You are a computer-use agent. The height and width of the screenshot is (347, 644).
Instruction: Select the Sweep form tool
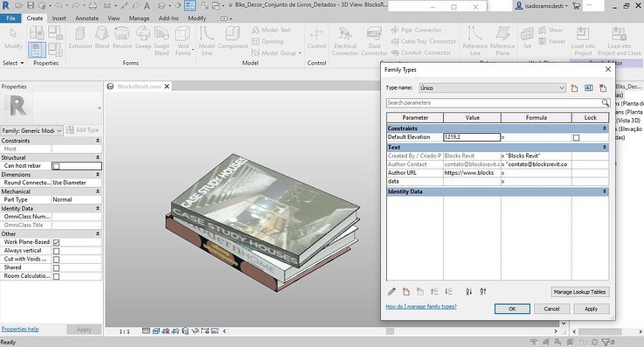click(143, 38)
